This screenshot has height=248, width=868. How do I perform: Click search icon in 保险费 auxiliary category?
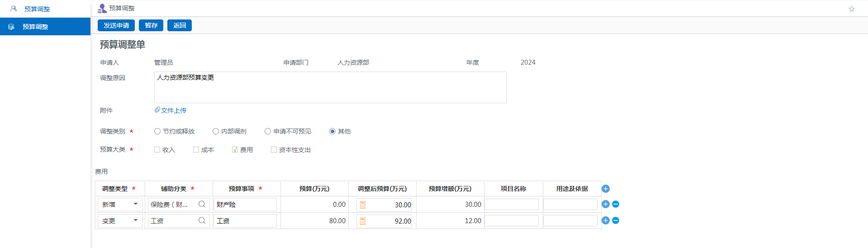click(202, 205)
